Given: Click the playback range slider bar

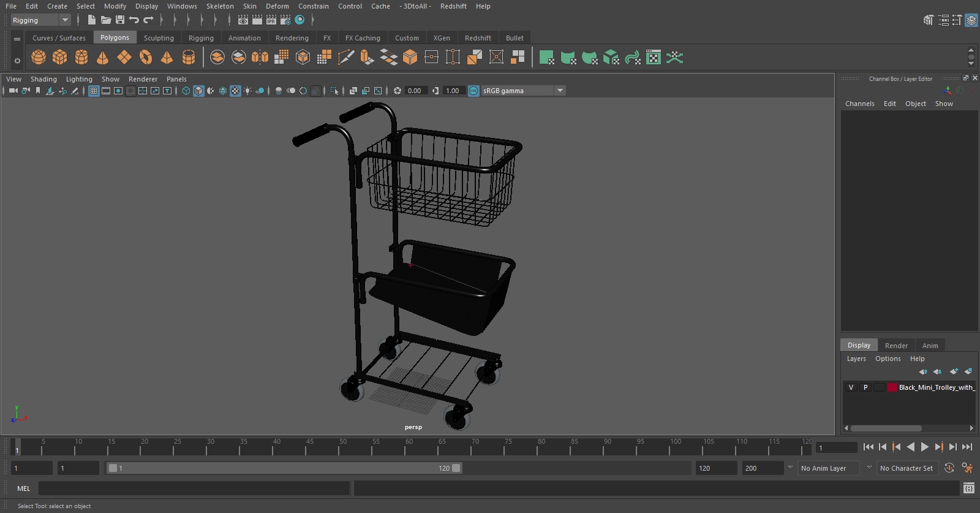Looking at the screenshot, I should tap(285, 468).
